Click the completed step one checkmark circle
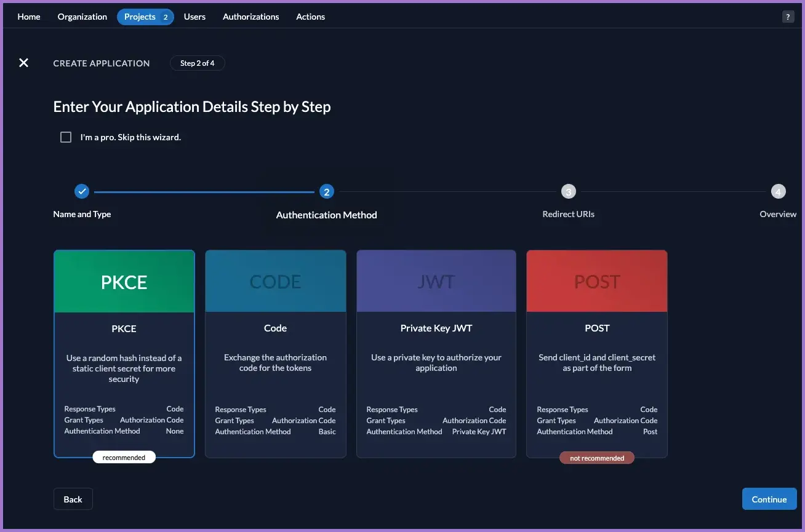This screenshot has height=532, width=805. 82,192
